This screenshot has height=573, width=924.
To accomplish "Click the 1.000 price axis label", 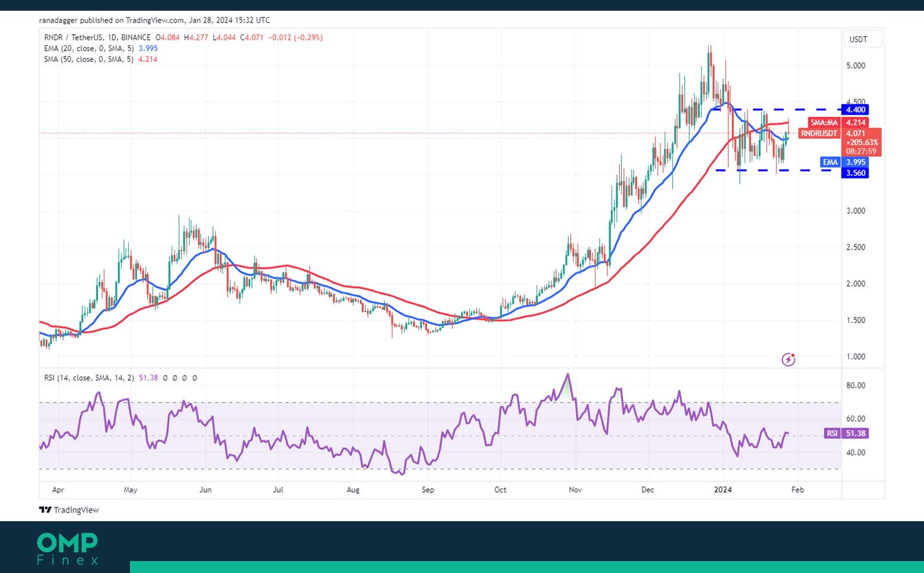I will [x=855, y=356].
